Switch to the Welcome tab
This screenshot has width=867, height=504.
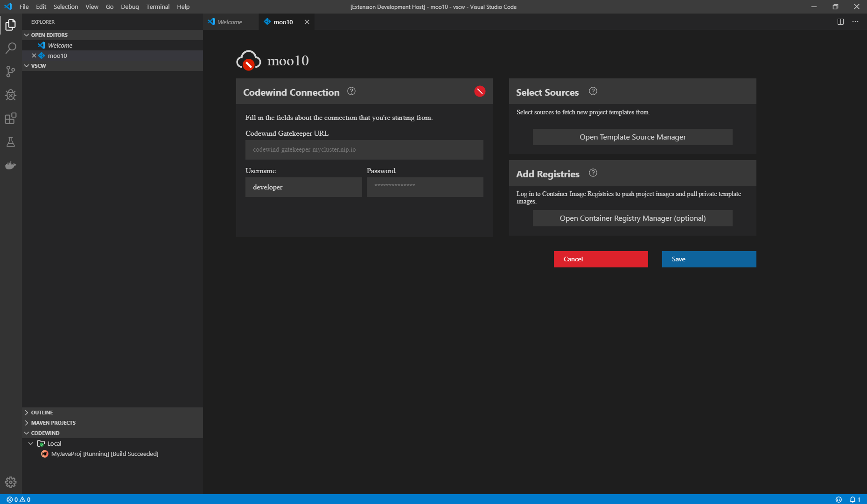pos(231,22)
